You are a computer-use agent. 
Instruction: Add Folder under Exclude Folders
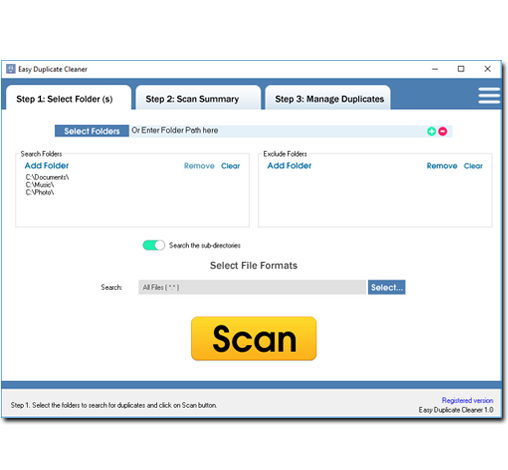pyautogui.click(x=289, y=166)
